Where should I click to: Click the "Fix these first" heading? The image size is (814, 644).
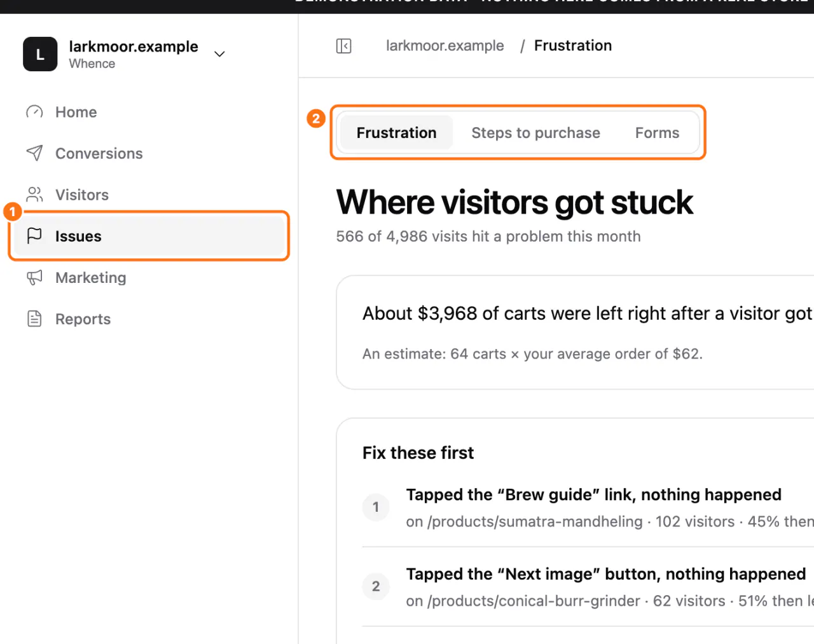click(418, 453)
